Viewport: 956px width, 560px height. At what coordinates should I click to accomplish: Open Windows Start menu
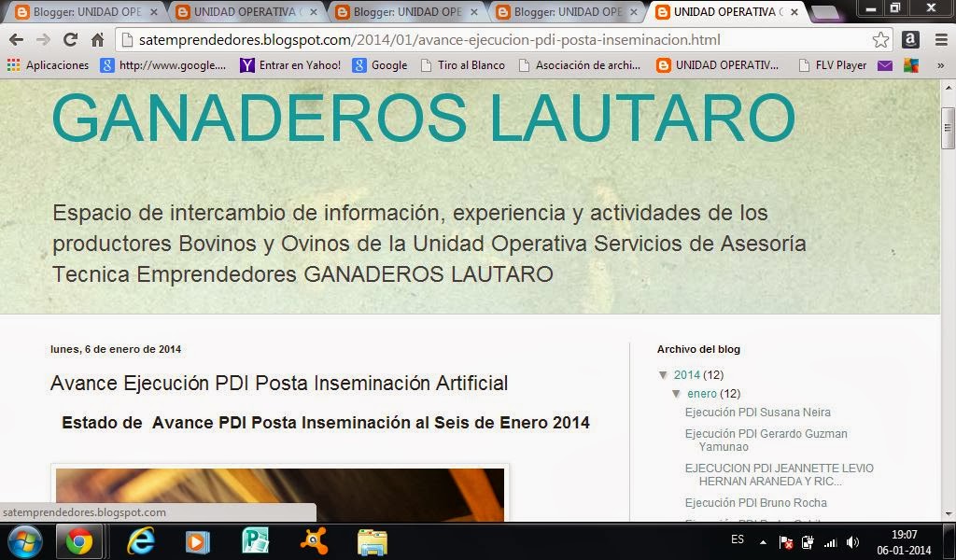tap(24, 541)
